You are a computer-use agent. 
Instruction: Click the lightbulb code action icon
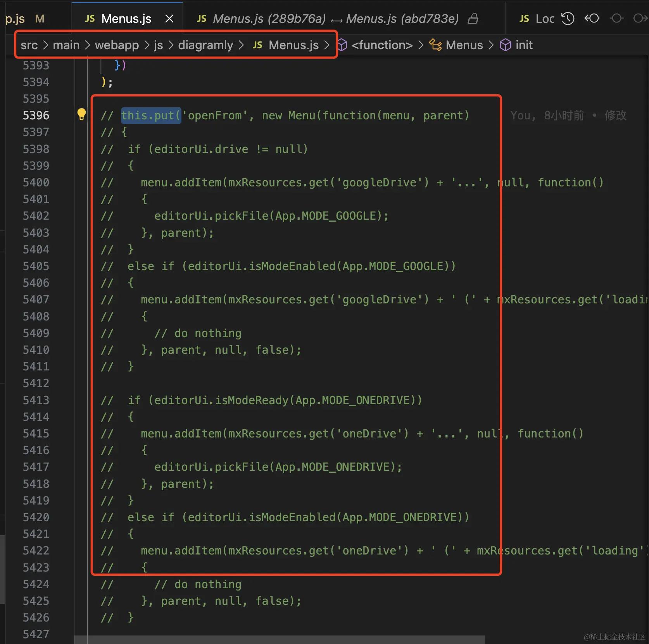81,114
